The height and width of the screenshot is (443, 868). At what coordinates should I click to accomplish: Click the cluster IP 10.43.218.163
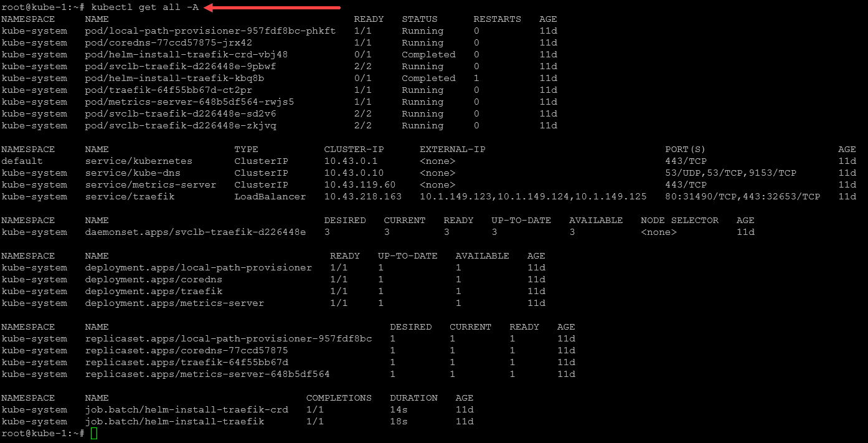coord(363,197)
